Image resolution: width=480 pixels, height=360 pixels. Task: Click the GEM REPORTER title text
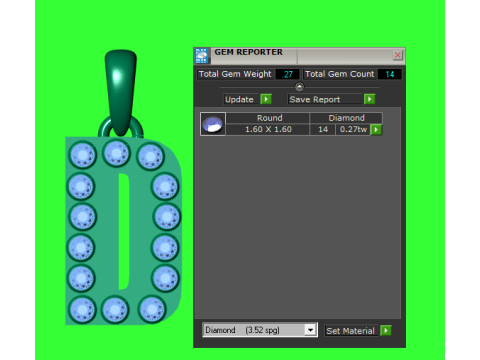click(x=249, y=52)
